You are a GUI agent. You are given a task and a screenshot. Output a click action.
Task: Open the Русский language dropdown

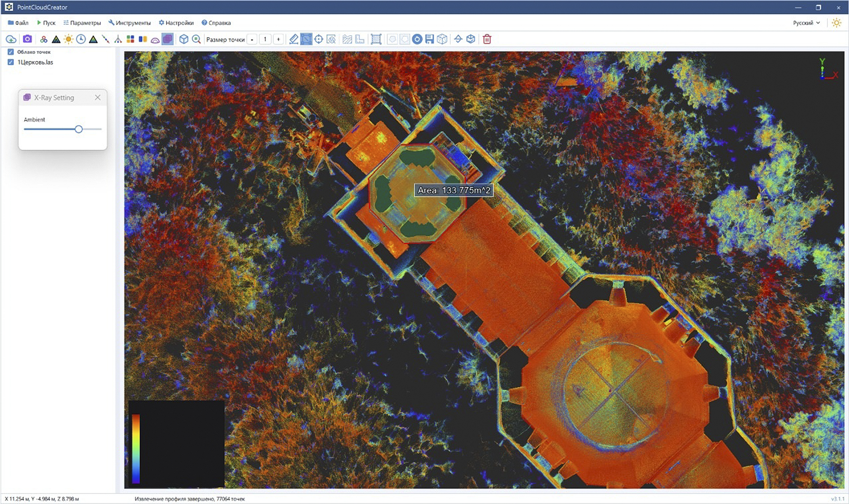tap(807, 23)
